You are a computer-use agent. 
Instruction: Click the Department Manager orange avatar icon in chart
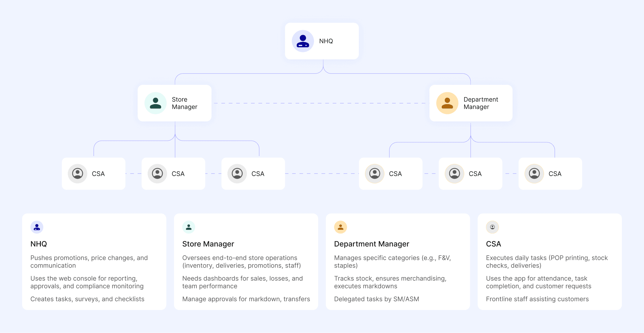click(x=447, y=103)
